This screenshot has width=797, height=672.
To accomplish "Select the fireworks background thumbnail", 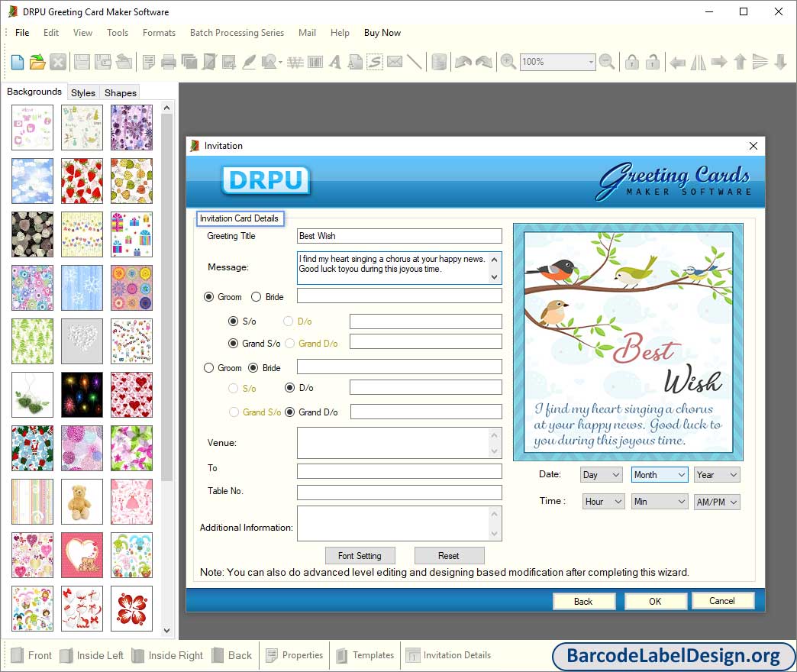I will pos(82,395).
